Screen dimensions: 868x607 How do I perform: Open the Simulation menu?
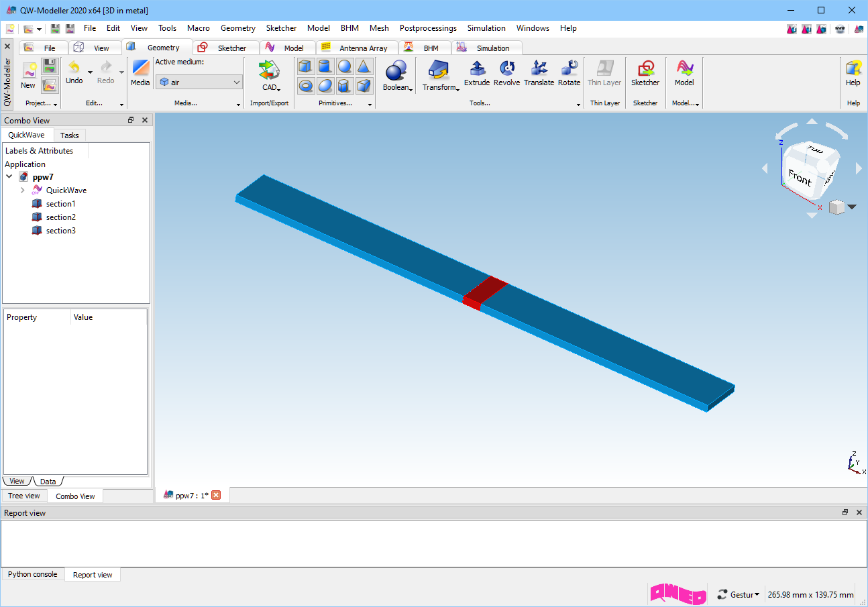coord(486,28)
